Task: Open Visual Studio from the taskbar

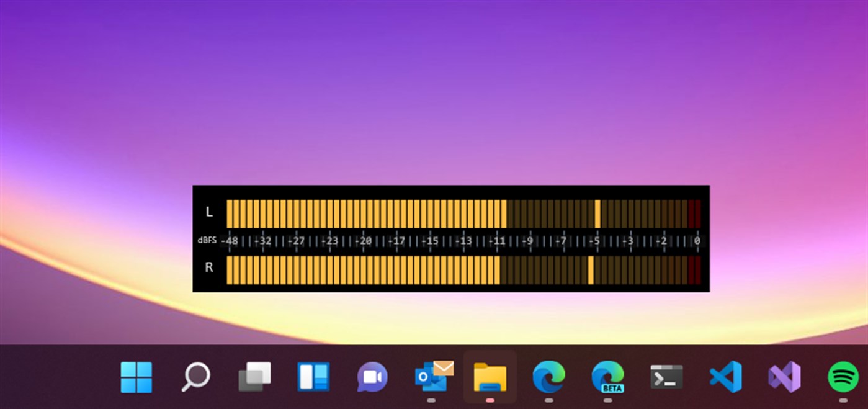Action: pyautogui.click(x=783, y=378)
